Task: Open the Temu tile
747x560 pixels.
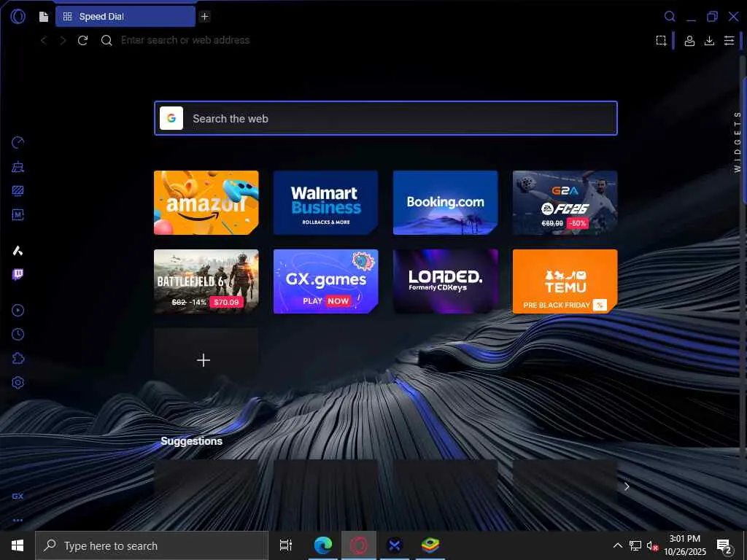Action: tap(565, 281)
